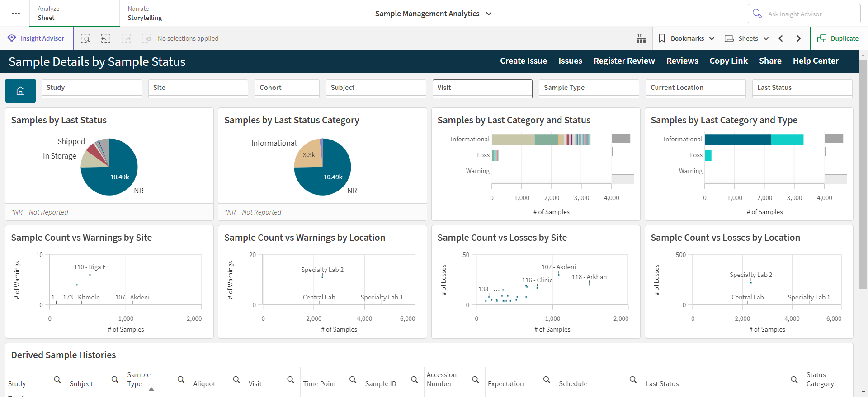Viewport: 868px width, 397px height.
Task: Click the home icon button
Action: point(20,91)
